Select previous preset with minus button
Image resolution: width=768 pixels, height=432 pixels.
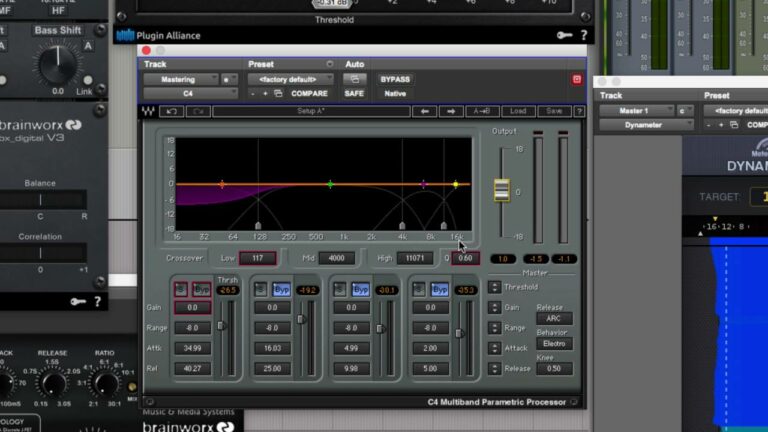pos(253,93)
